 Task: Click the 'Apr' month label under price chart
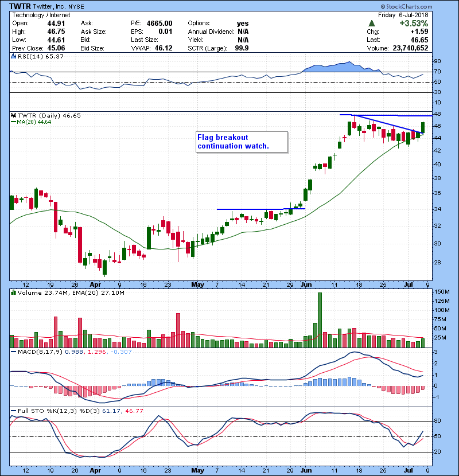(x=95, y=285)
